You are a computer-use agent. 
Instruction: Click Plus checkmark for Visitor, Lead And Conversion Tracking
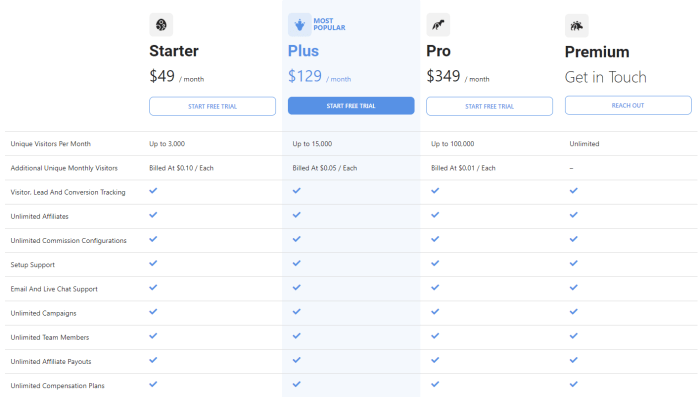[x=296, y=191]
